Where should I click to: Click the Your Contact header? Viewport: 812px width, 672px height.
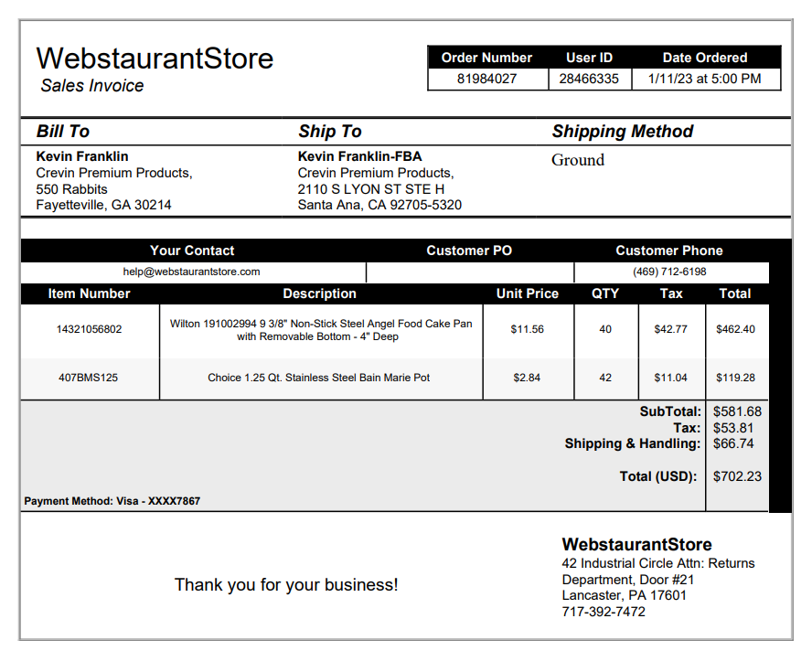pos(192,251)
